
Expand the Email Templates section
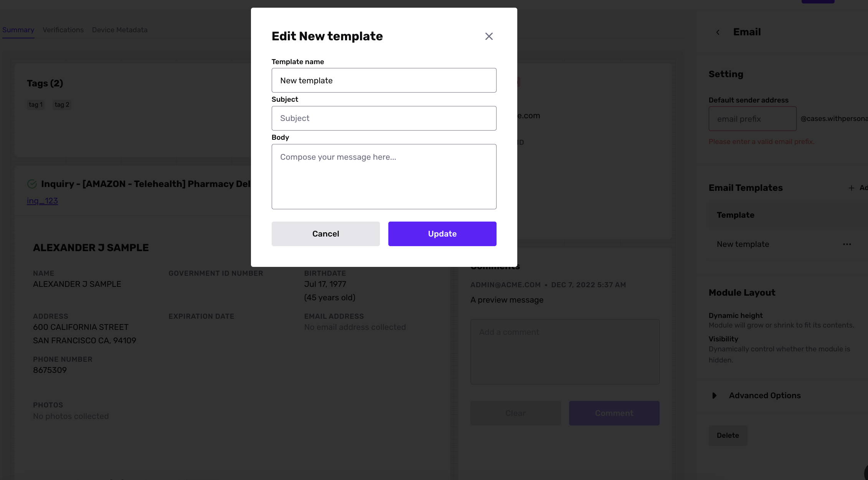click(x=746, y=188)
